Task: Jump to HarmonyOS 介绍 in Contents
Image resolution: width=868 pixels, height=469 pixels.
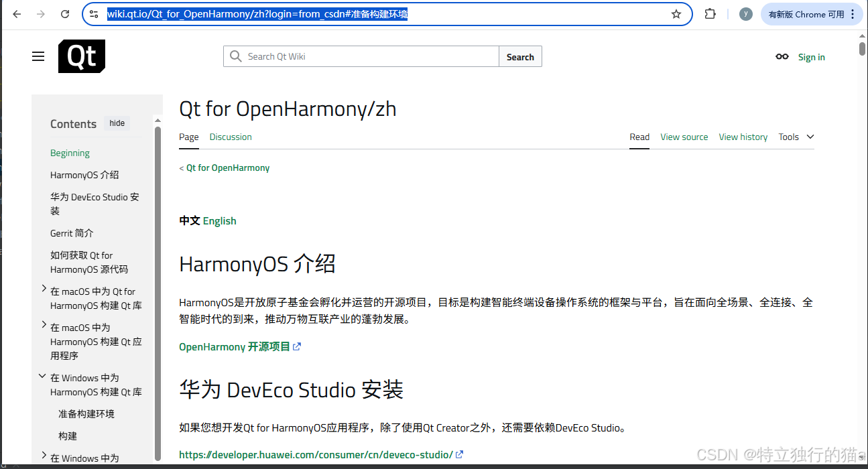Action: pos(84,175)
